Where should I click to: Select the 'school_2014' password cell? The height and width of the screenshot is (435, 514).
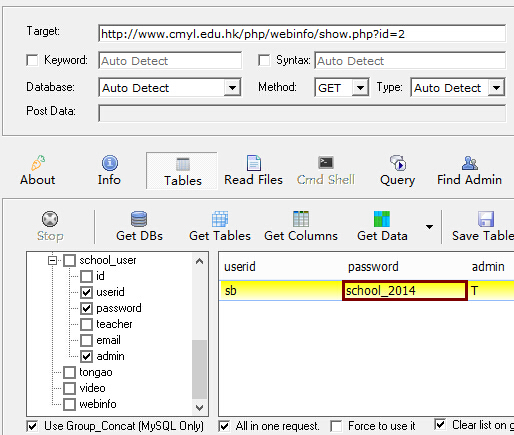(405, 290)
